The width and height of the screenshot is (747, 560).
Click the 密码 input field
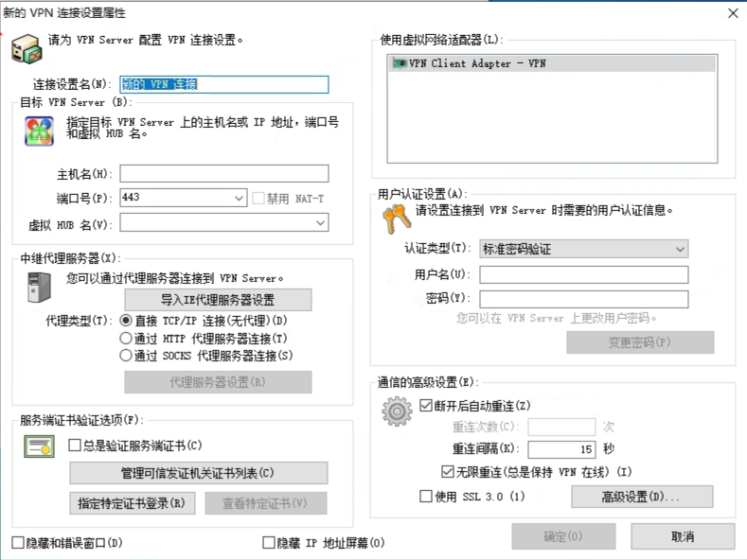coord(583,300)
